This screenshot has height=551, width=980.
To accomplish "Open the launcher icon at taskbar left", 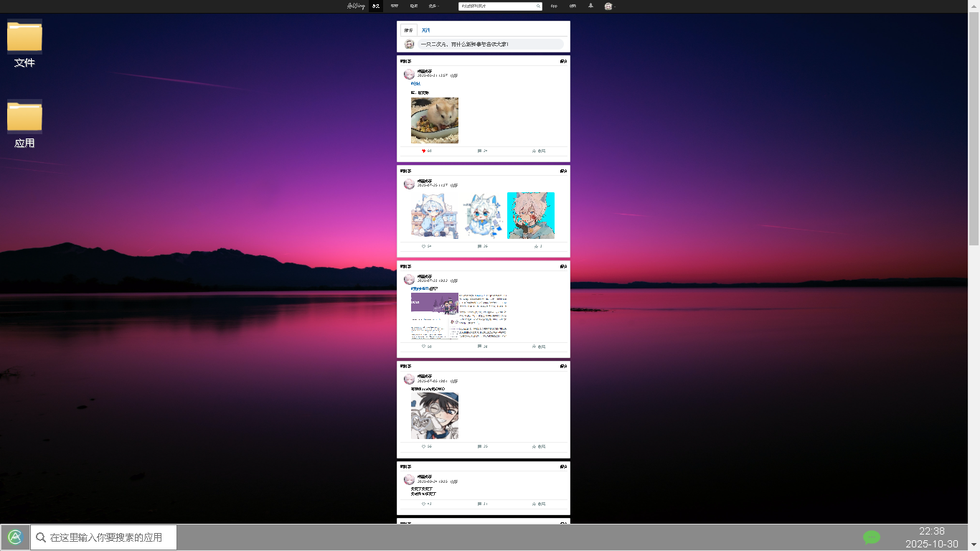I will (x=15, y=537).
